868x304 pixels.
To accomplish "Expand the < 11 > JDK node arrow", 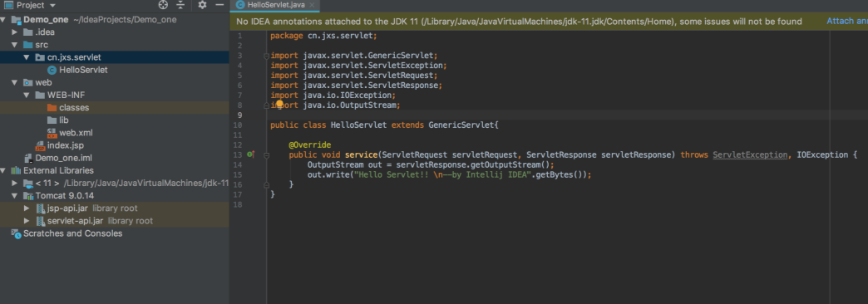I will [16, 183].
